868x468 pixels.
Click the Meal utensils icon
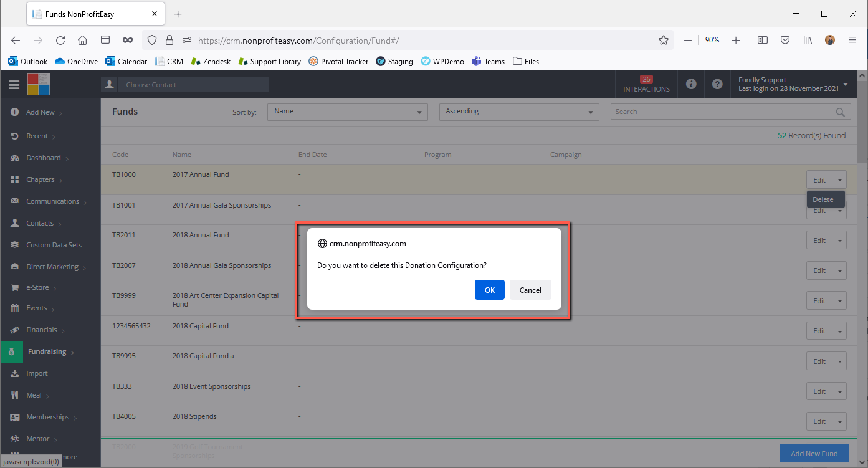tap(14, 395)
